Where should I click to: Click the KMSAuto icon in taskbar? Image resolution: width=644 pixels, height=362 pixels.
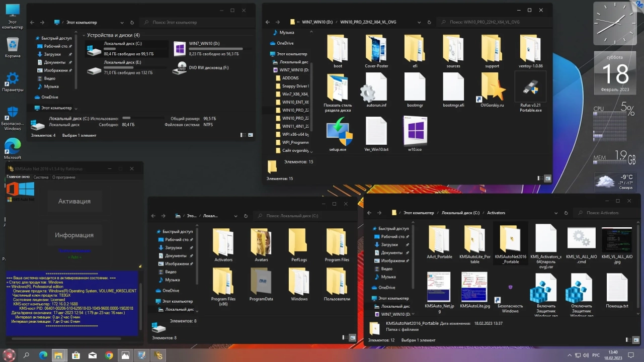pos(158,355)
